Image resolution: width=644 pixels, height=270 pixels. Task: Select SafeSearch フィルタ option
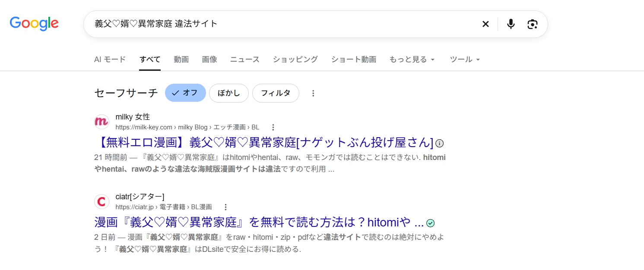(276, 93)
